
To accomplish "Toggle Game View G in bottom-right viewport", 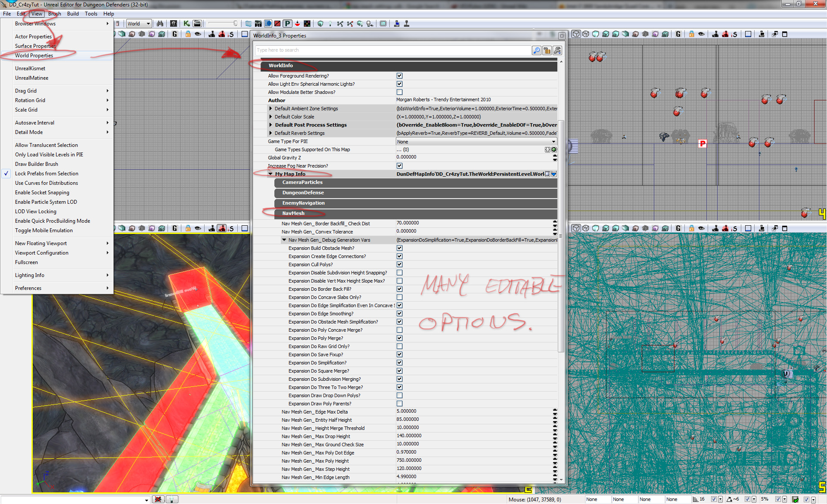I will [x=678, y=228].
